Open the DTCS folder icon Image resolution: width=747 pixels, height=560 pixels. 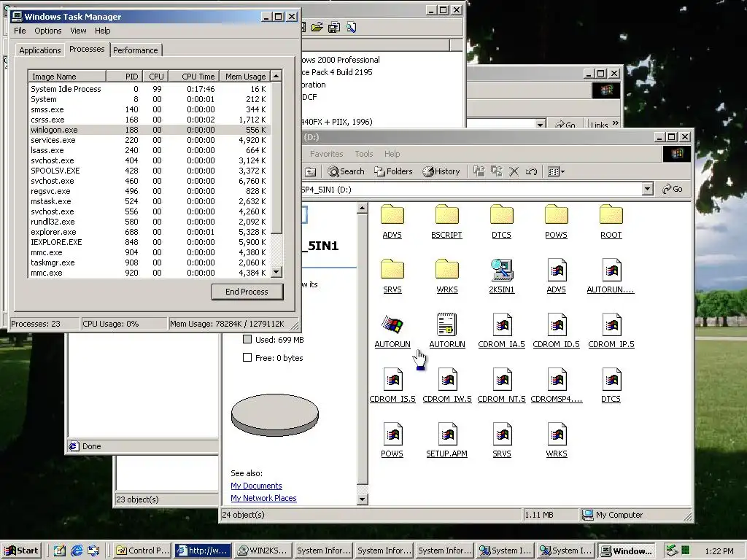pyautogui.click(x=502, y=216)
